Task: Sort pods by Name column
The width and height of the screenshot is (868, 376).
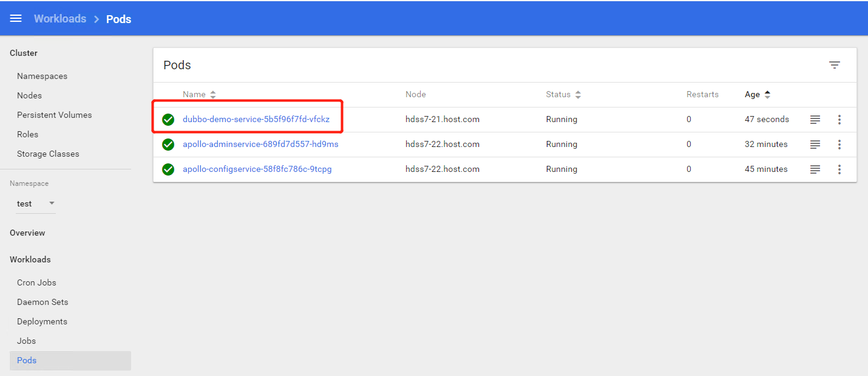Action: (x=194, y=95)
